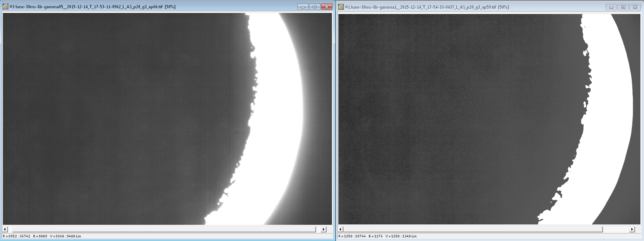
Task: Click status text 'B = 9009'
Action: click(40, 236)
